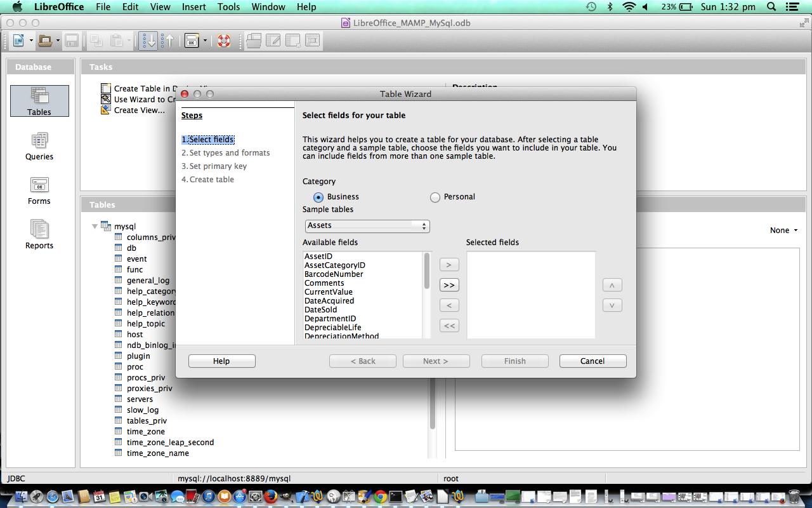The image size is (812, 508).
Task: Click the Use Wizard task icon
Action: point(106,99)
